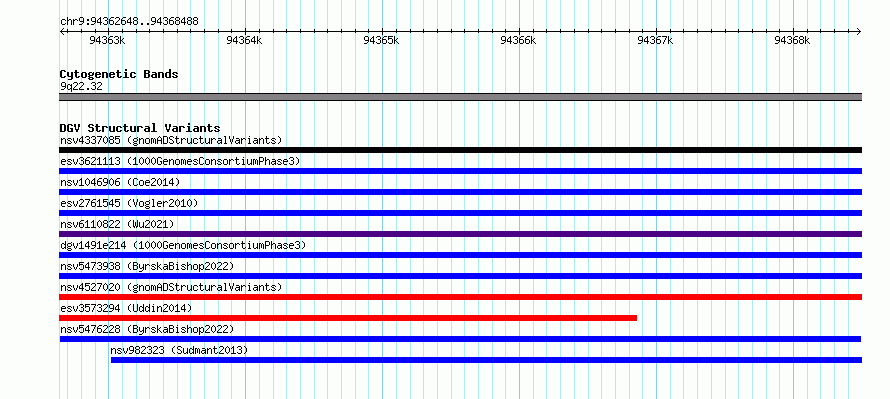The width and height of the screenshot is (890, 399).
Task: Open the esv3621113 (1000GenomesConsortiumPhase3) label
Action: coord(180,161)
